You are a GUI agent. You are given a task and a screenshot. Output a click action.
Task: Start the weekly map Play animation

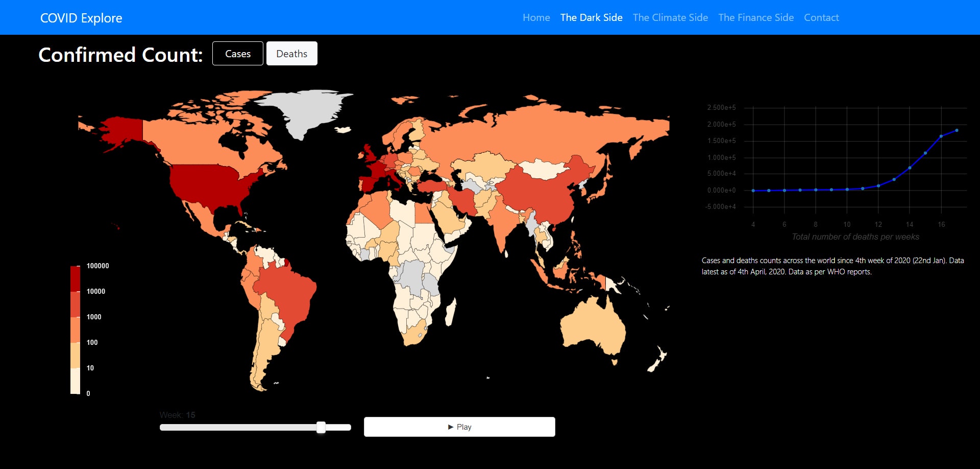[459, 427]
